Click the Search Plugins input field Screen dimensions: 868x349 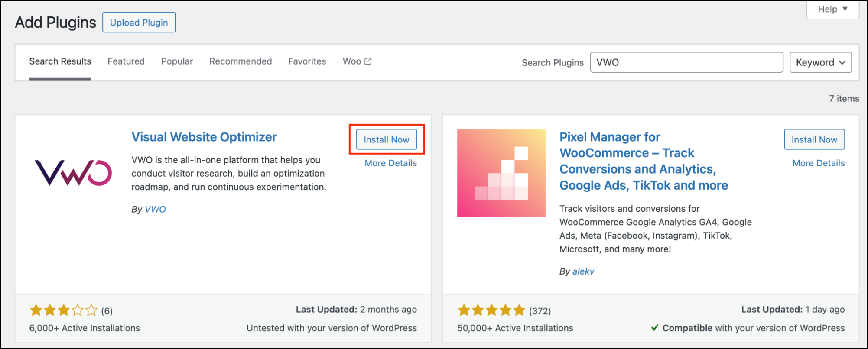686,62
